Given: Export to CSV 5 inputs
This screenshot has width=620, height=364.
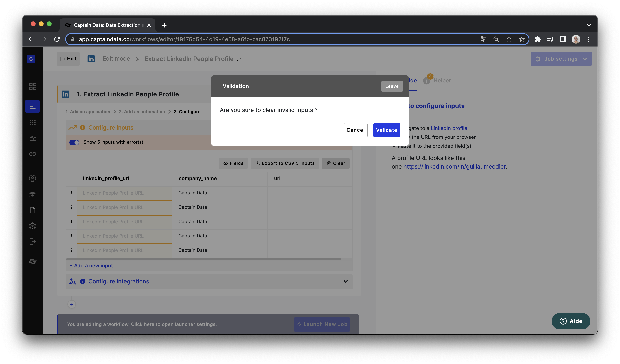Looking at the screenshot, I should click(285, 163).
